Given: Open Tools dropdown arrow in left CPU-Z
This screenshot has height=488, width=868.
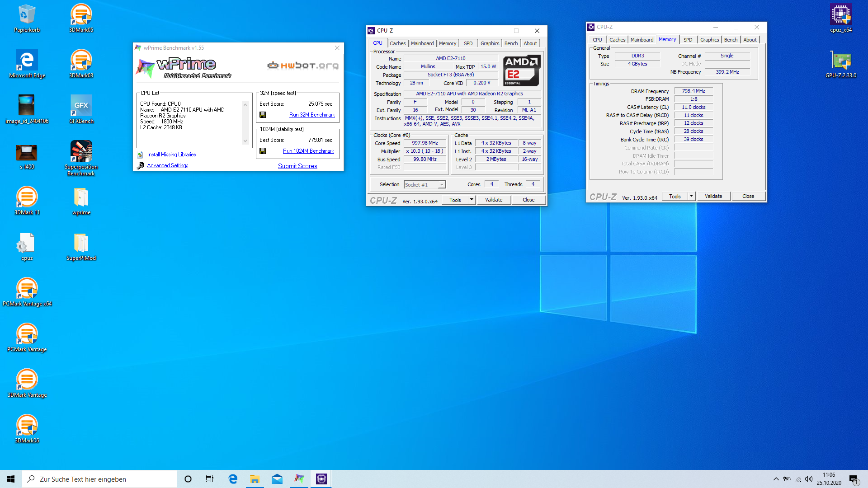Looking at the screenshot, I should [x=472, y=200].
